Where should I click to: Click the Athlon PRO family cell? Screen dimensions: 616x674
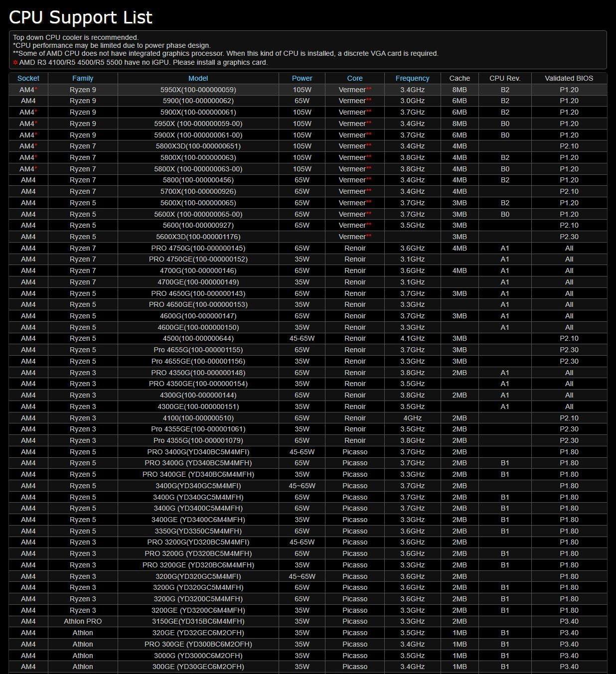tap(83, 621)
